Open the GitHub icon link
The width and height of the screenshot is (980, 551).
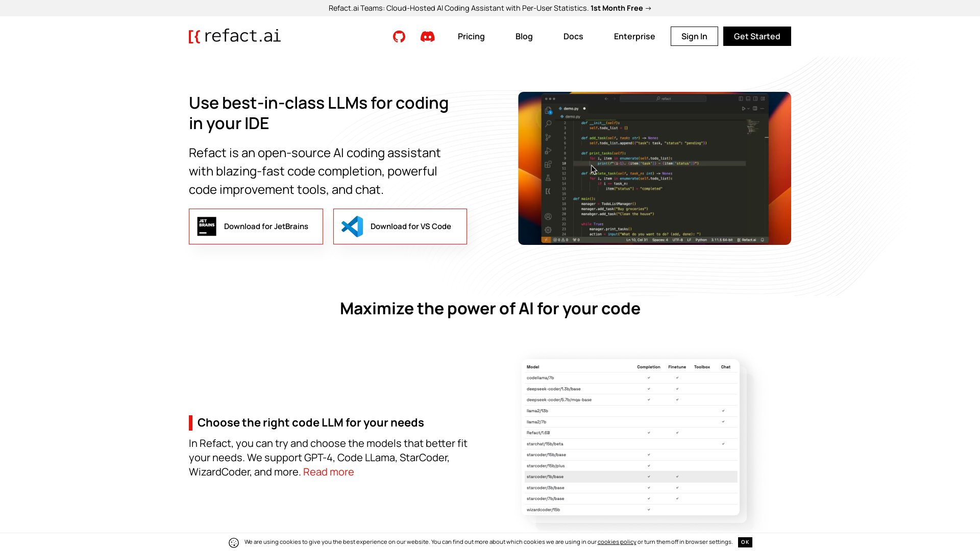pos(399,36)
